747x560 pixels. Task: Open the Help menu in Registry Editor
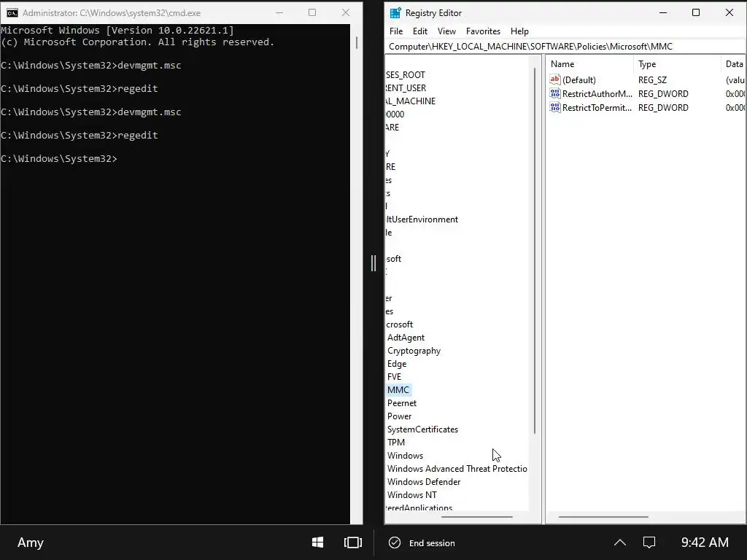[x=519, y=31]
